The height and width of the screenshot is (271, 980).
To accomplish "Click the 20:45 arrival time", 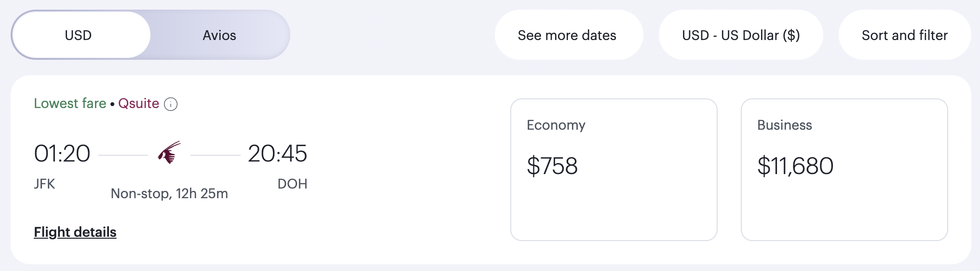I will click(277, 154).
